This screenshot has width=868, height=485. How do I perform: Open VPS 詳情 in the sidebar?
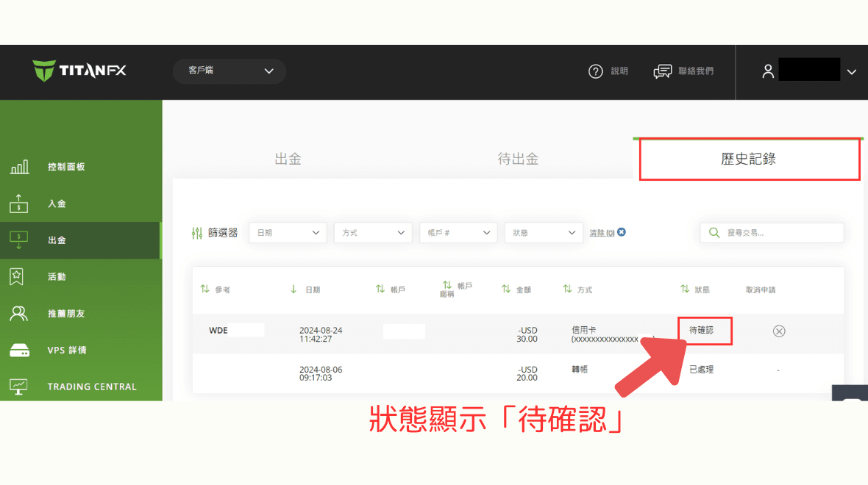(67, 351)
